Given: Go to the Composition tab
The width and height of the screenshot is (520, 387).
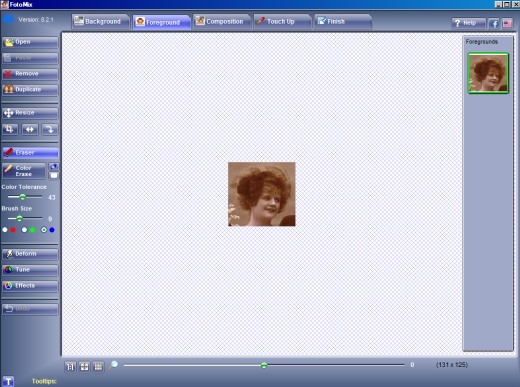Looking at the screenshot, I should coord(222,22).
